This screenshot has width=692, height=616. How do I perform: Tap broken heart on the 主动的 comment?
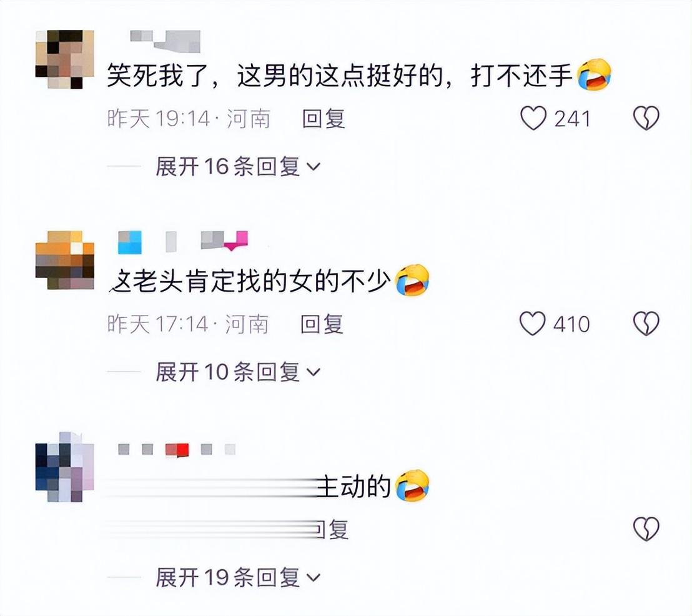pyautogui.click(x=646, y=529)
